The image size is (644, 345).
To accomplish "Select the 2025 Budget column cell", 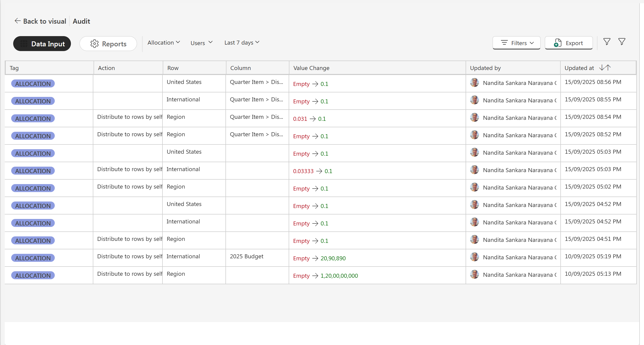I will pyautogui.click(x=246, y=256).
